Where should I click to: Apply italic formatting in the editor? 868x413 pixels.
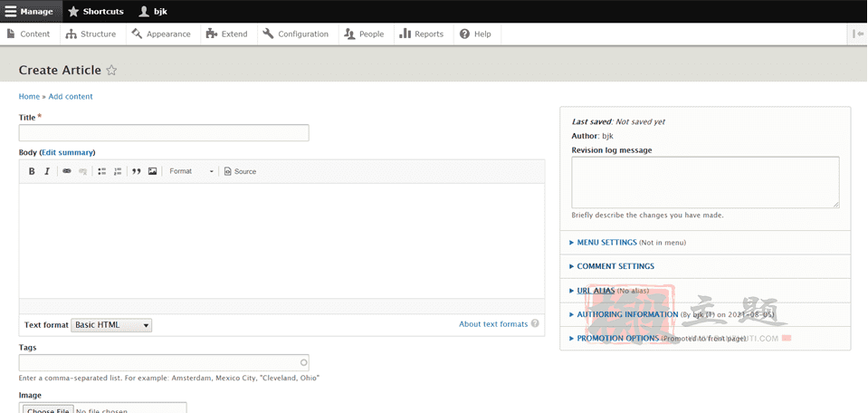point(47,171)
